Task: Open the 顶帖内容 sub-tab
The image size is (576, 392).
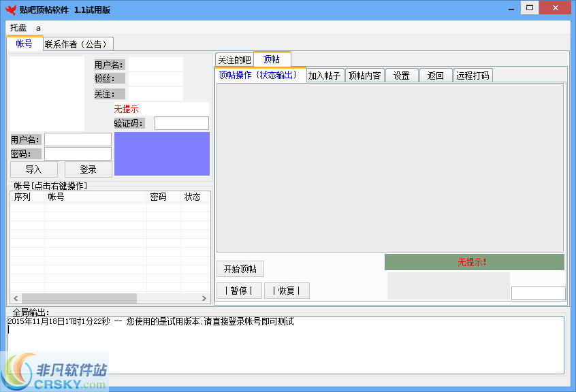Action: pos(365,76)
